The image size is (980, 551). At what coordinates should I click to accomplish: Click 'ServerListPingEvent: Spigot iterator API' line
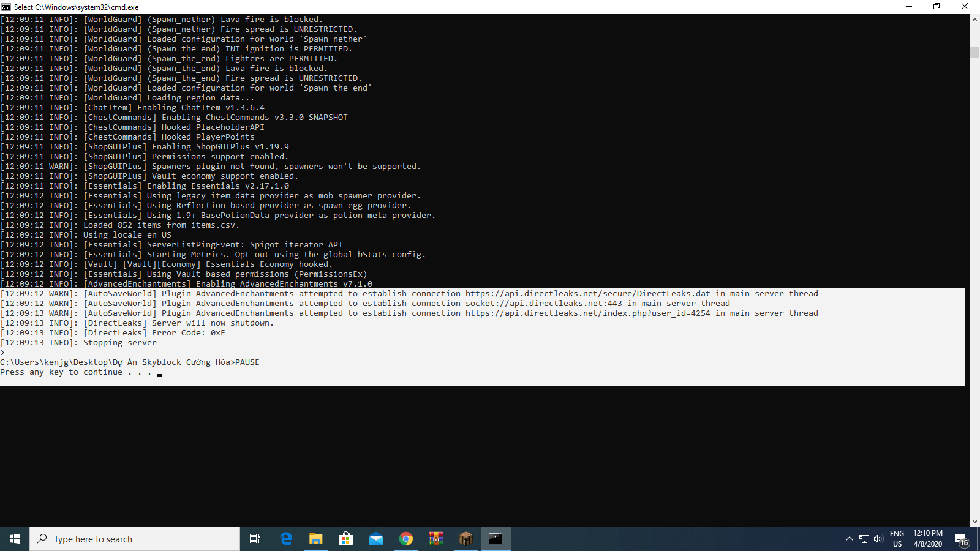coord(171,245)
